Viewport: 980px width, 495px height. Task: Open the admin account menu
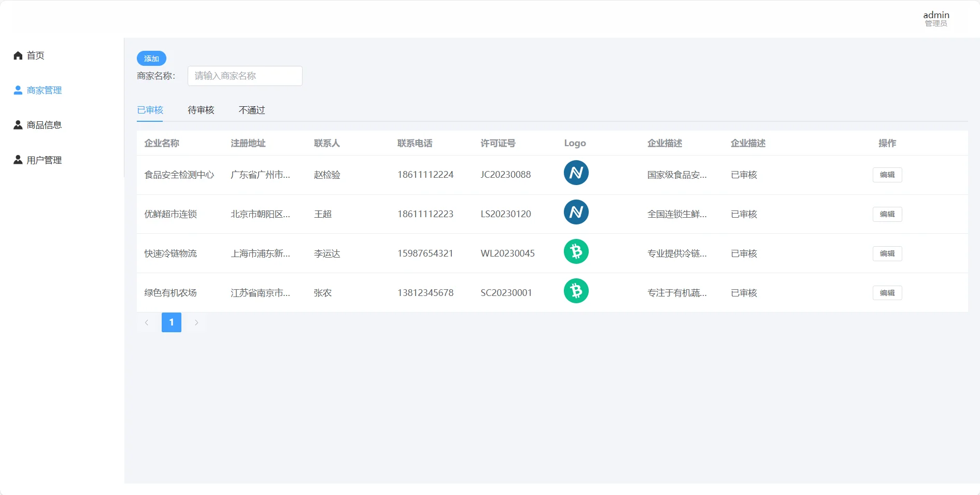(x=936, y=19)
